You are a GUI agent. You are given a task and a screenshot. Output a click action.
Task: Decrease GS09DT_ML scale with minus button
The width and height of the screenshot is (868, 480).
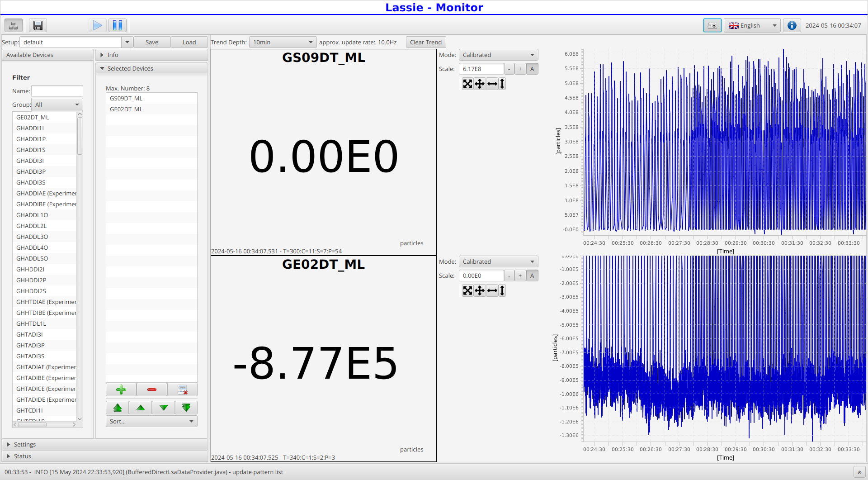pyautogui.click(x=509, y=69)
